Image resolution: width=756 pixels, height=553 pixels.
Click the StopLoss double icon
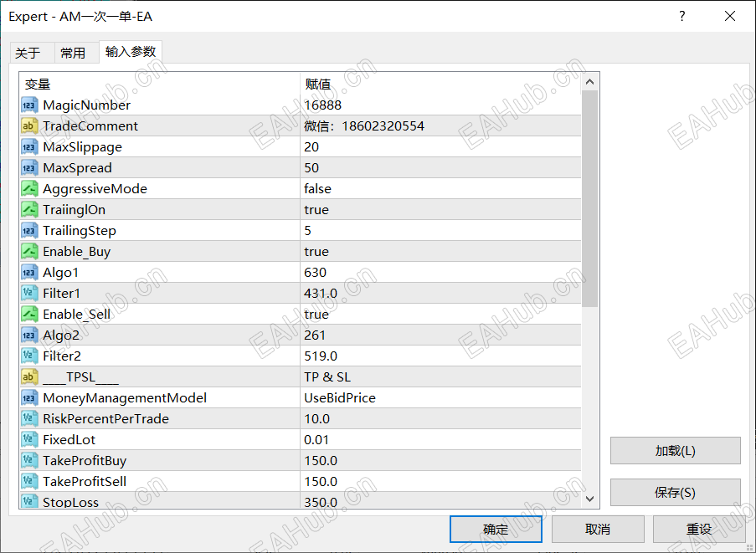(29, 501)
